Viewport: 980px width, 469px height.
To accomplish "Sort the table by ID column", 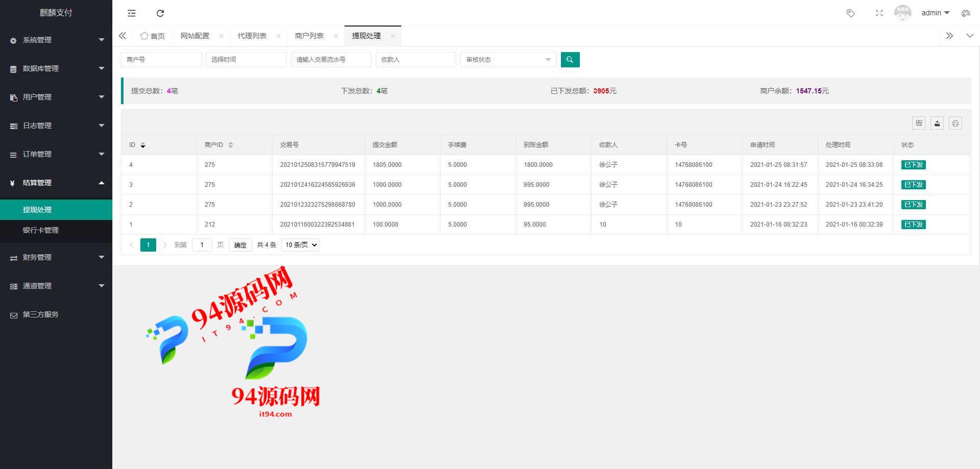I will (x=143, y=145).
